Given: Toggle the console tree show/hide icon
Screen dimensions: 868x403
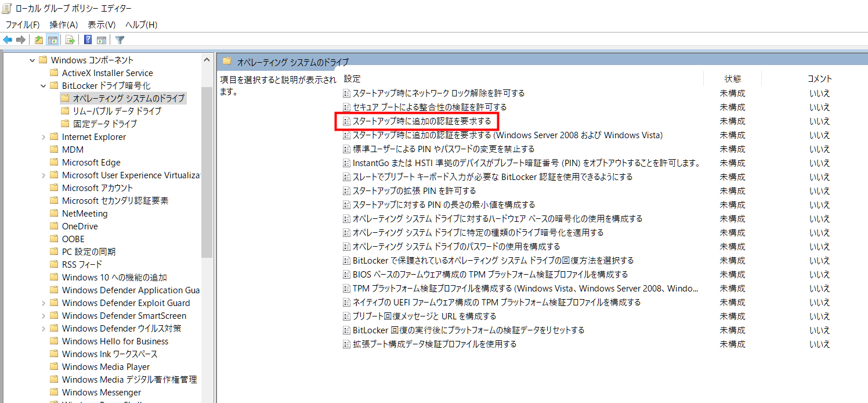Looking at the screenshot, I should point(53,40).
